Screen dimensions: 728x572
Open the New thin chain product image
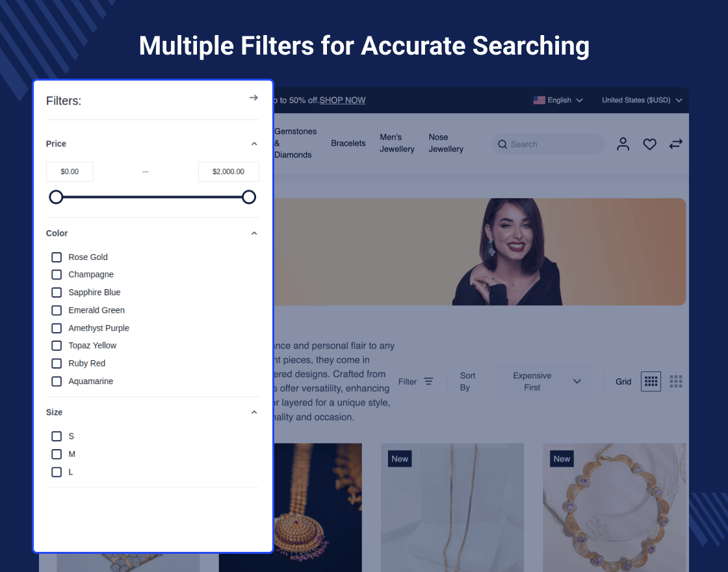pyautogui.click(x=452, y=508)
